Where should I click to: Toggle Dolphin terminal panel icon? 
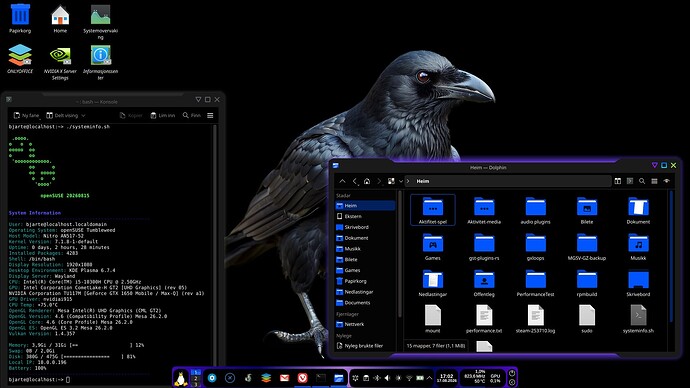tap(630, 181)
